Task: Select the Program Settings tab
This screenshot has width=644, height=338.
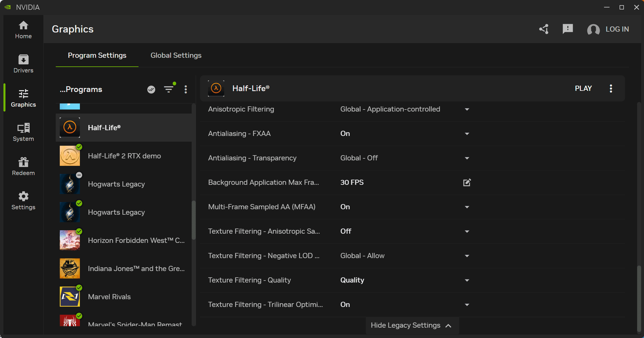Action: coord(97,55)
